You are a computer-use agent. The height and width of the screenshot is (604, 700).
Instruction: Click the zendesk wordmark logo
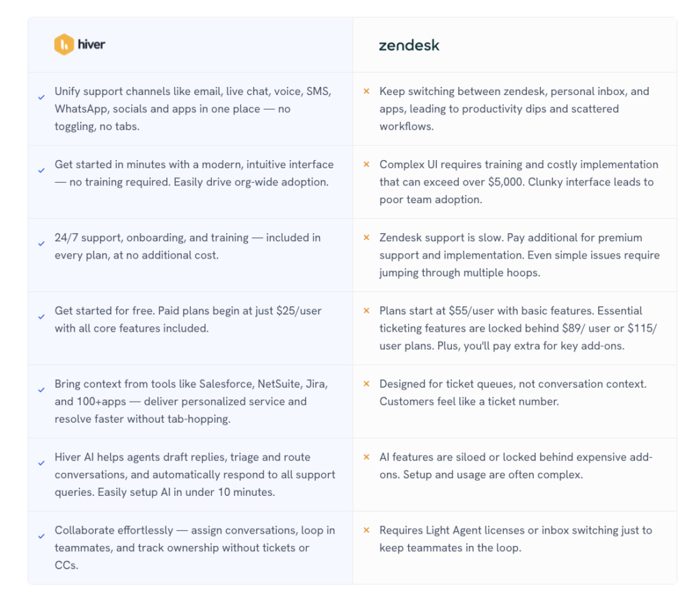409,46
